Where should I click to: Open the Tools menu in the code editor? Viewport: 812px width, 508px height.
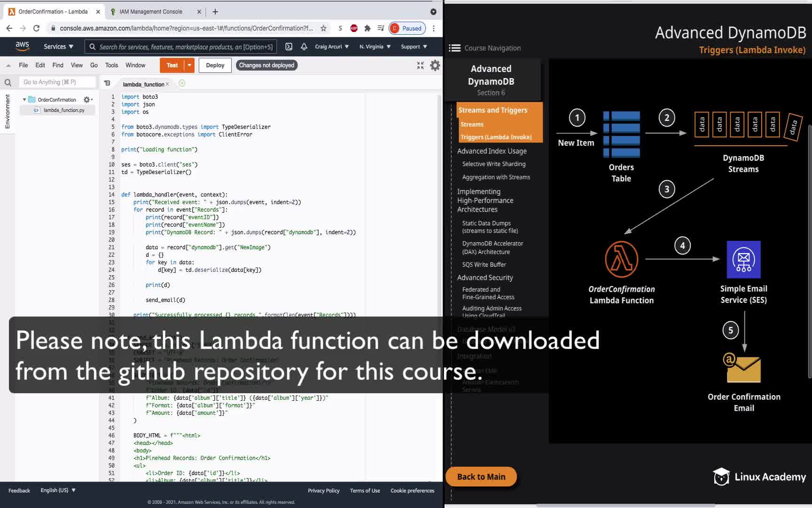click(x=111, y=65)
